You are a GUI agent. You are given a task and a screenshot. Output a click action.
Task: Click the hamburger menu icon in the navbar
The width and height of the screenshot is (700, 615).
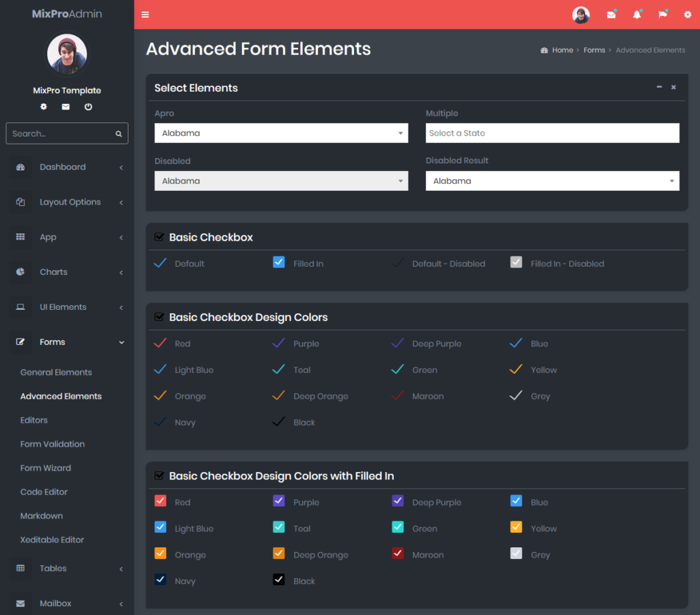click(145, 14)
